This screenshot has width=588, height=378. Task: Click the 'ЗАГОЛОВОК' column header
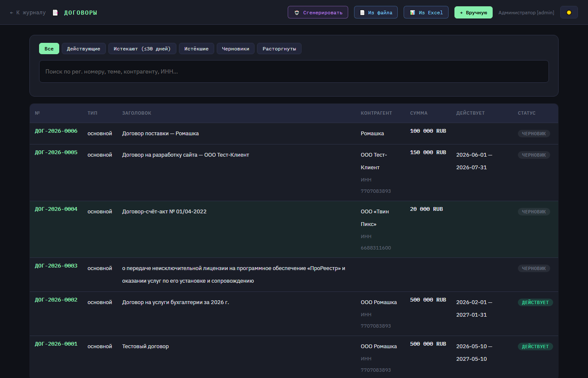[x=136, y=113]
